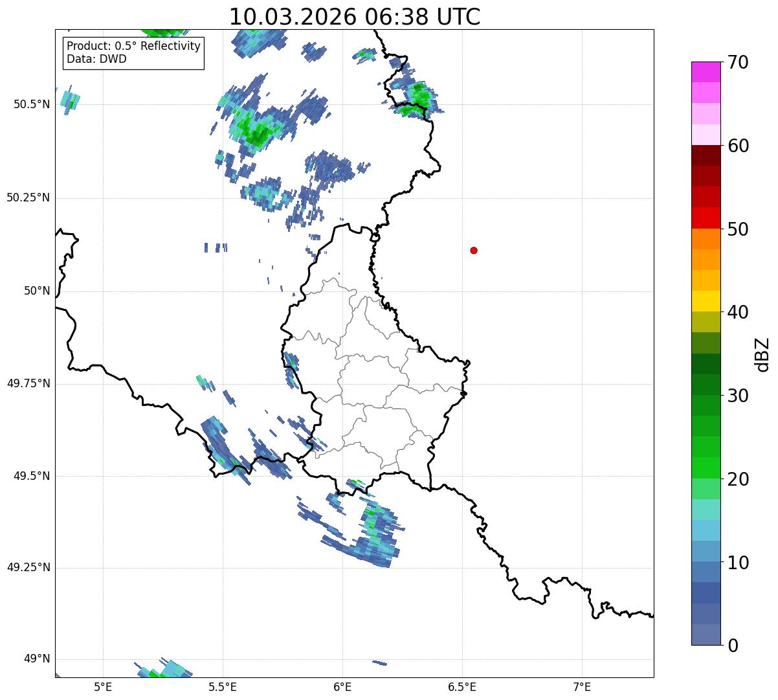Click the 49.75°N latitude label
Image resolution: width=778 pixels, height=700 pixels.
pos(28,383)
